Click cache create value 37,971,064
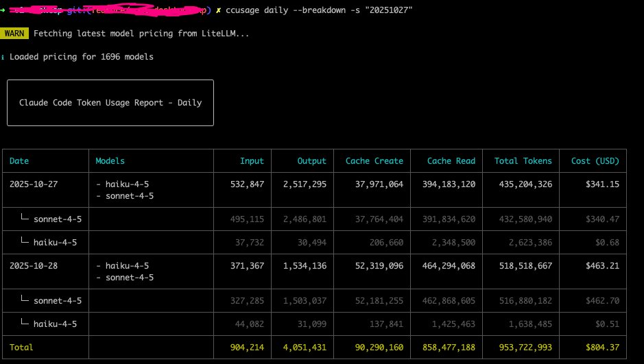 [x=379, y=184]
